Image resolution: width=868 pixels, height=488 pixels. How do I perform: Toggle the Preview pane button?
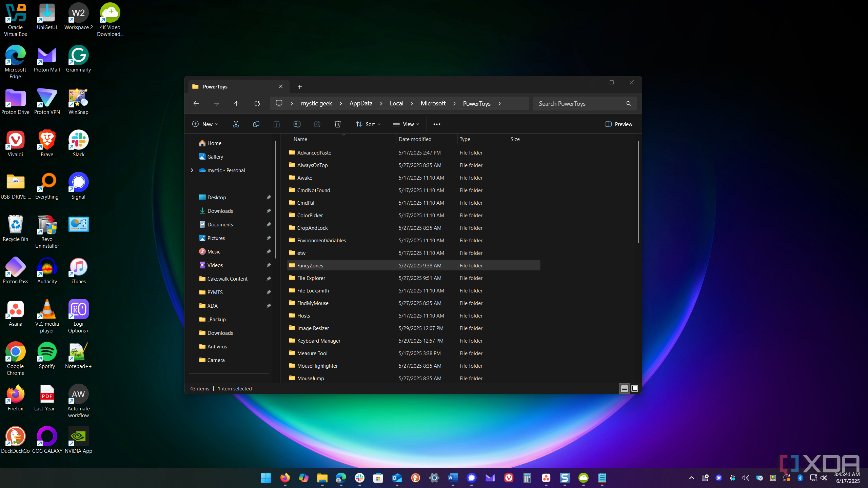click(618, 124)
